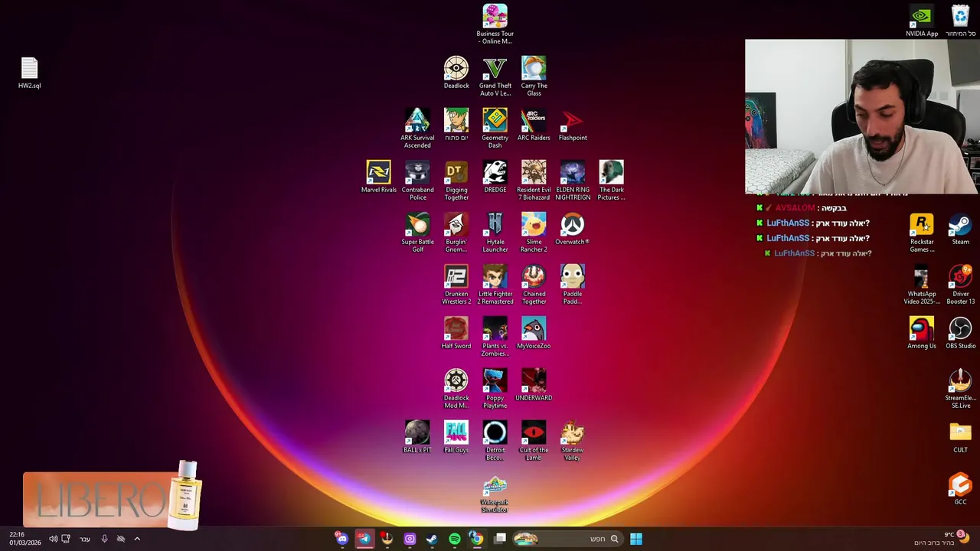The height and width of the screenshot is (551, 980).
Task: Select the Flashpoint desktop icon
Action: click(x=573, y=125)
